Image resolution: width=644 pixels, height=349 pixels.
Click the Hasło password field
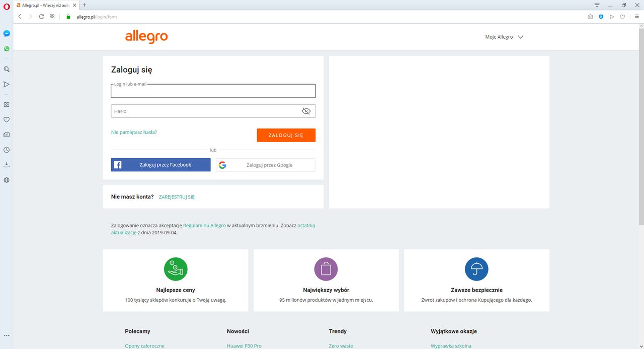point(213,111)
